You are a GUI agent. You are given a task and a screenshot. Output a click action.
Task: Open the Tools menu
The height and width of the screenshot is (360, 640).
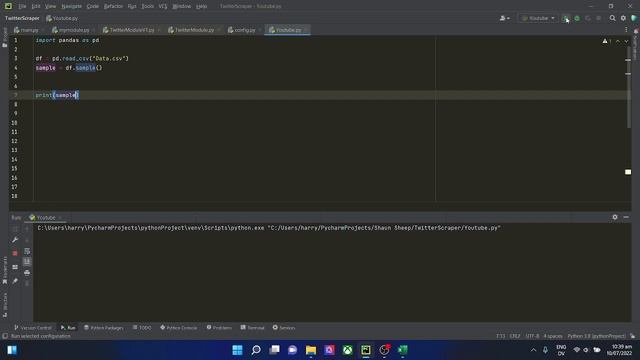tap(148, 6)
